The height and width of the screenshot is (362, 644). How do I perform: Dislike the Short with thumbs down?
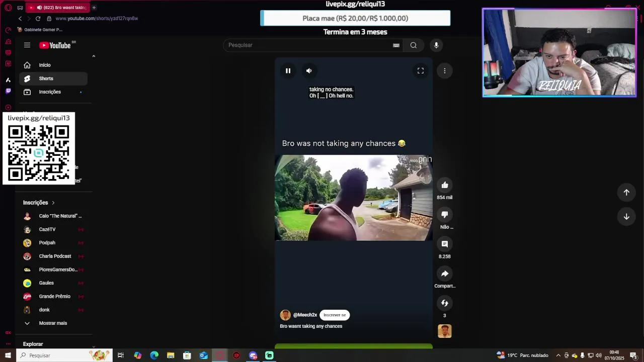[x=445, y=215]
